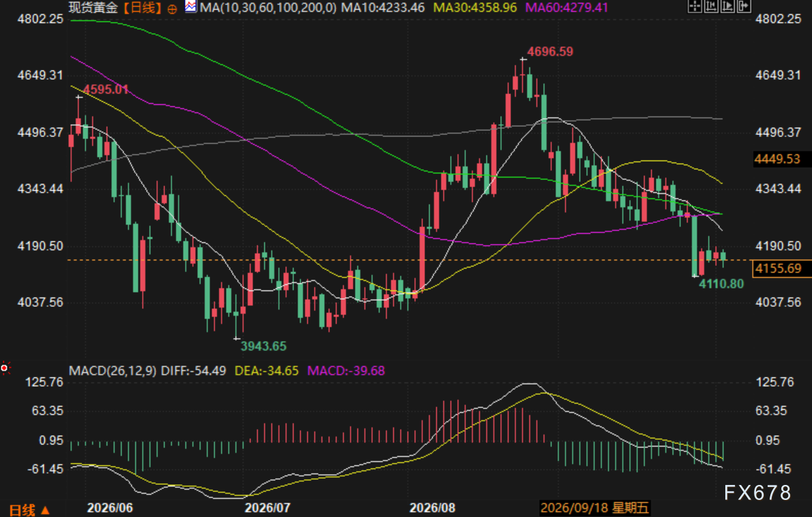Open the MA(10,30,60,100,200,0) parameter settings
This screenshot has height=517, width=812.
[x=267, y=8]
